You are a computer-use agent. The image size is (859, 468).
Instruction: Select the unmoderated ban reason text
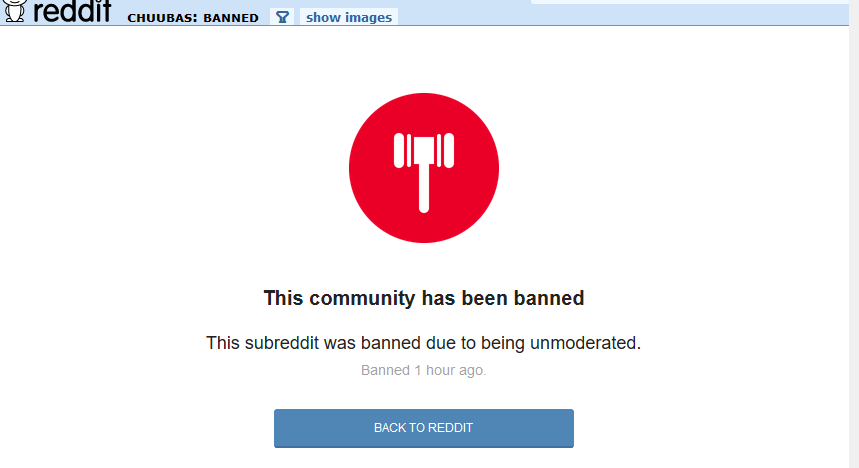pyautogui.click(x=423, y=343)
